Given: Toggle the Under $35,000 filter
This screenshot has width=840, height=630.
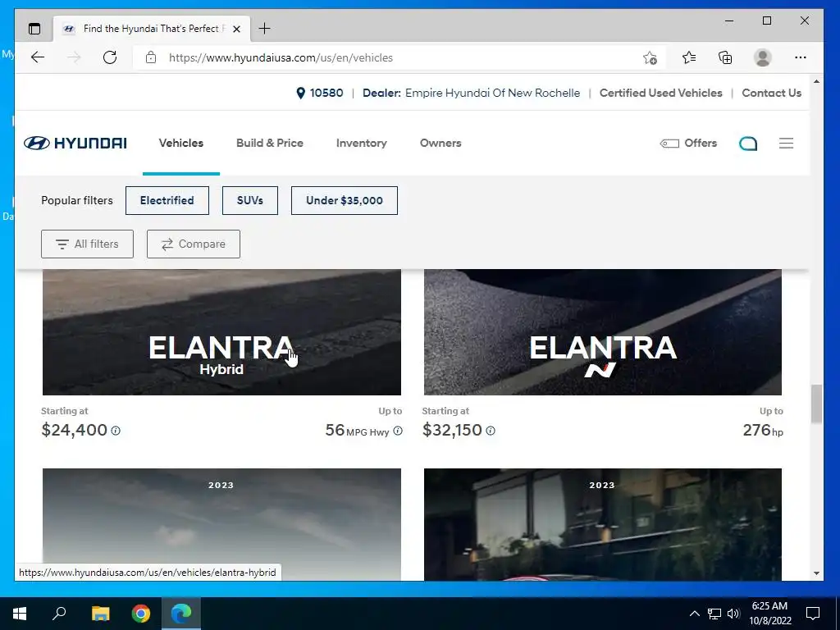Looking at the screenshot, I should 344,200.
